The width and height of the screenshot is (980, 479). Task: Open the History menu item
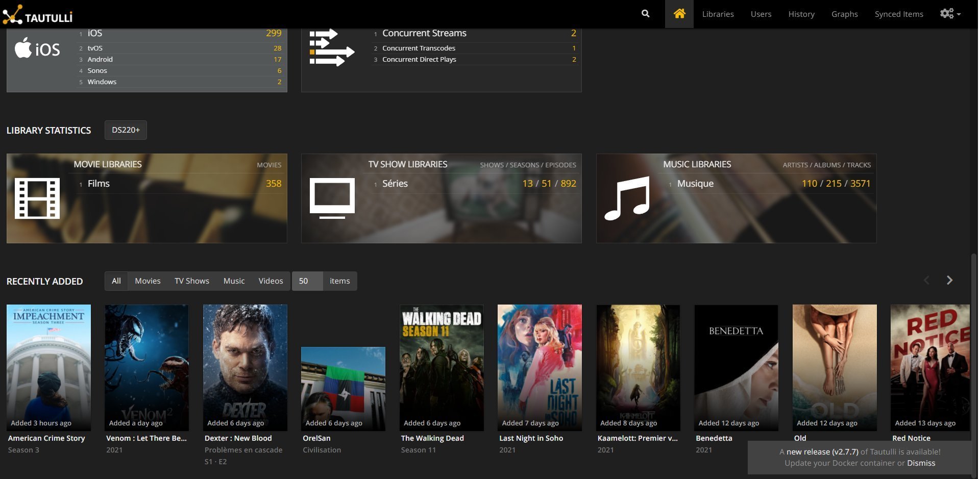click(801, 14)
